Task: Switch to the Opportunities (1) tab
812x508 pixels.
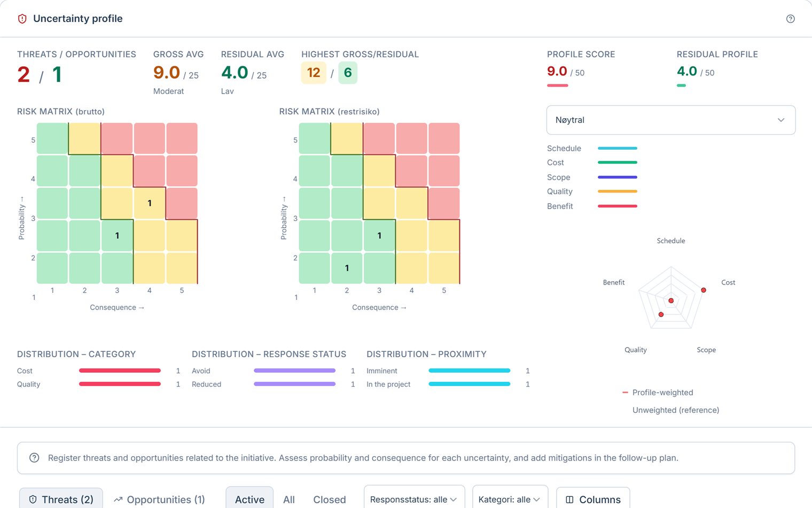Action: coord(159,499)
